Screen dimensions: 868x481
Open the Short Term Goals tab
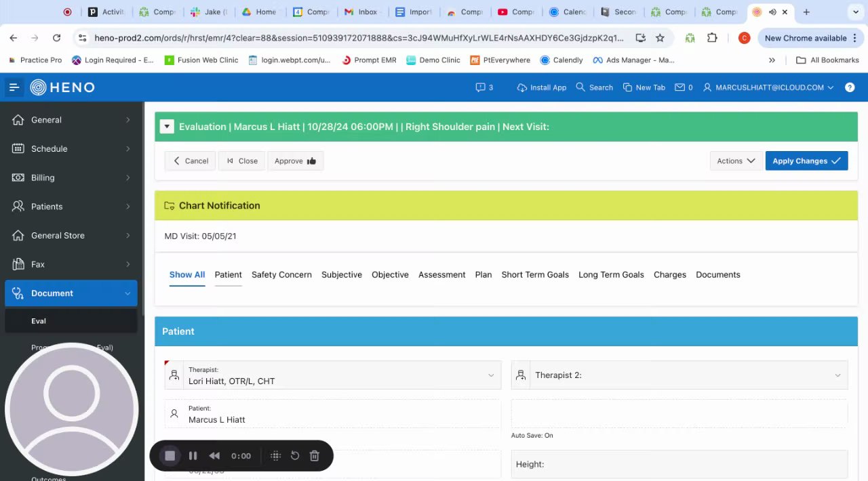pos(535,275)
